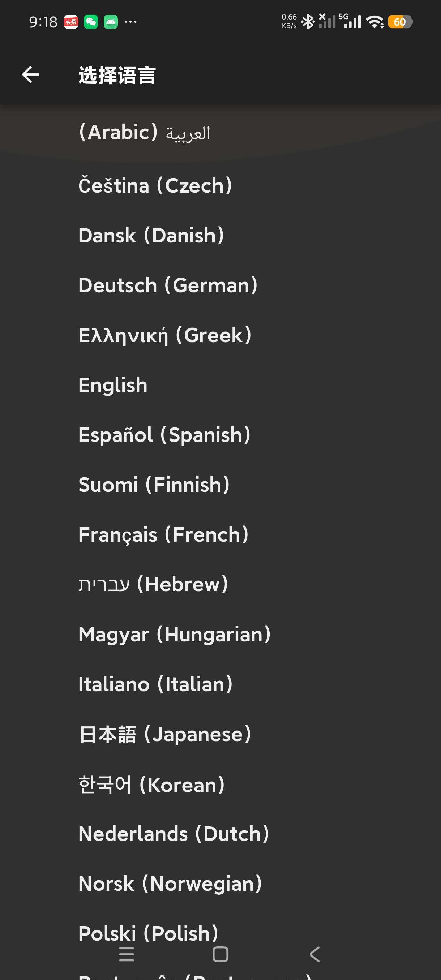Viewport: 441px width, 980px height.
Task: Select 日本語 (Japanese) language
Action: pyautogui.click(x=220, y=734)
